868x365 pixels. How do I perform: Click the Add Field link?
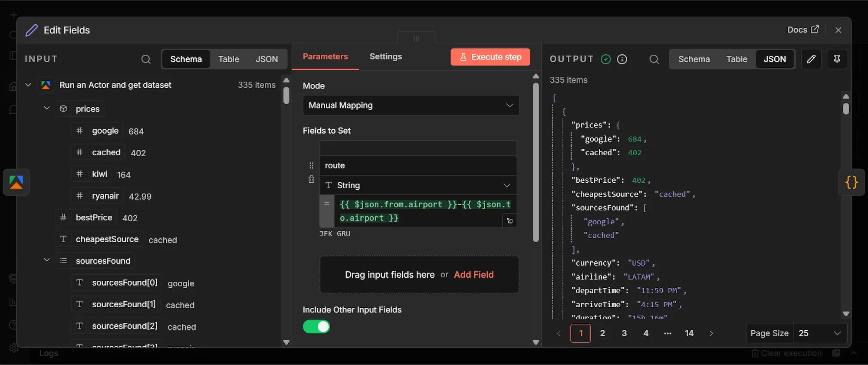point(473,275)
